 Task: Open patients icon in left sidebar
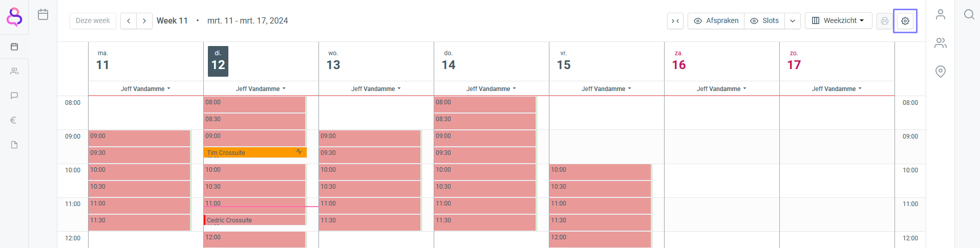point(14,71)
